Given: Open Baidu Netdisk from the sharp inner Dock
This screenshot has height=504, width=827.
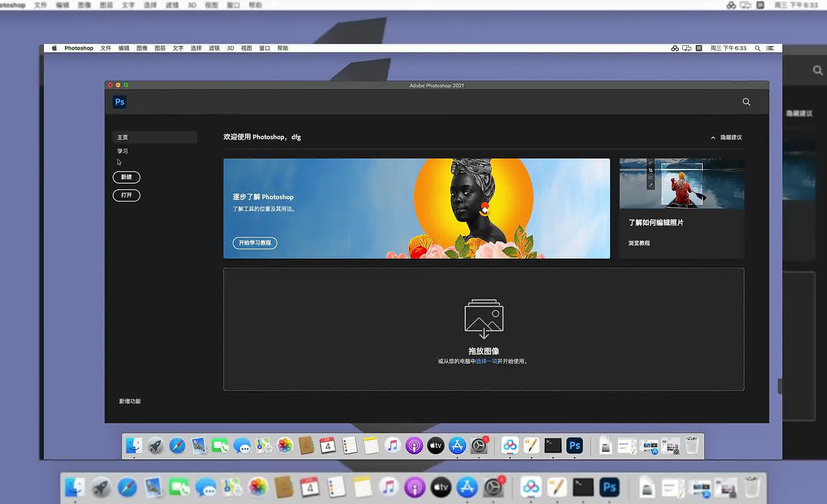Looking at the screenshot, I should 510,446.
